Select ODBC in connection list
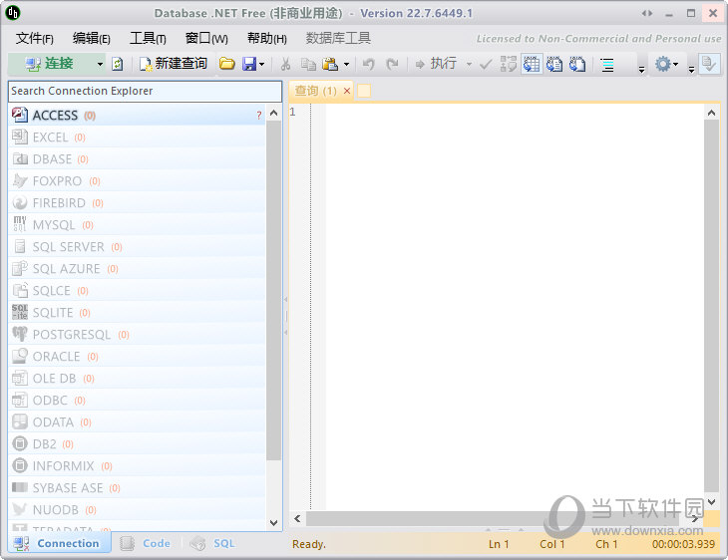 [137, 400]
